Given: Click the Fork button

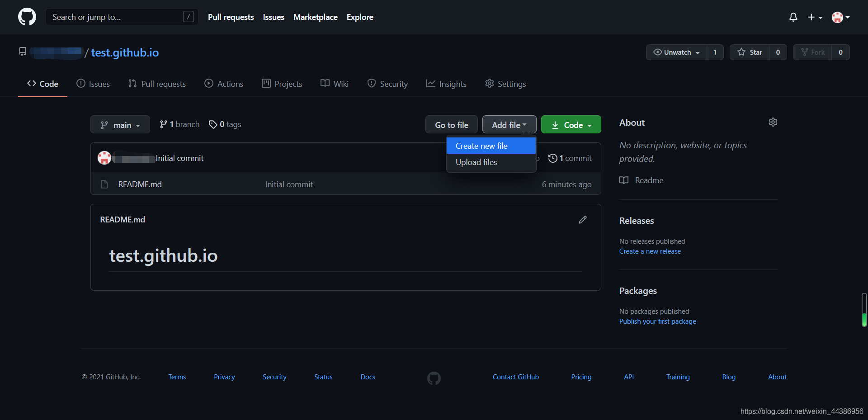Looking at the screenshot, I should [812, 52].
